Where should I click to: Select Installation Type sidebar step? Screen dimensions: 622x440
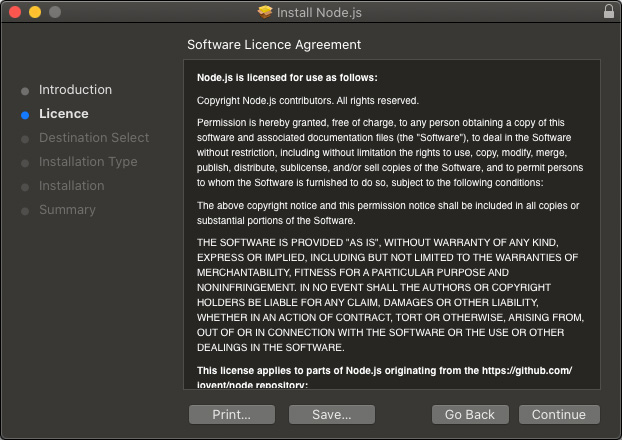(88, 162)
